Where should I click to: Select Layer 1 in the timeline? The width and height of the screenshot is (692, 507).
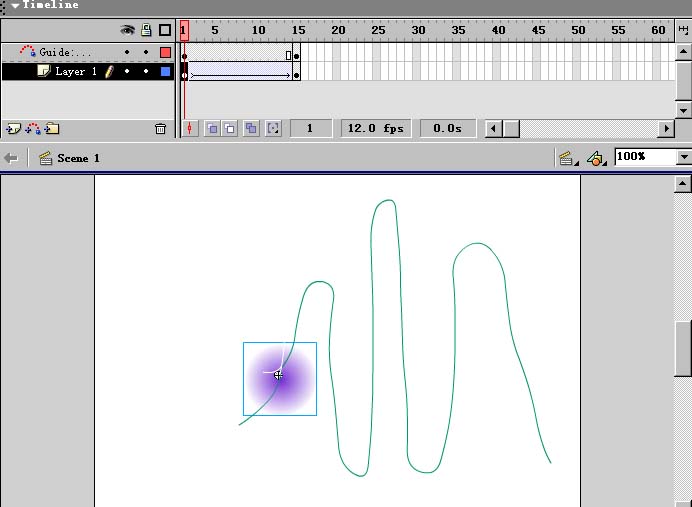76,71
